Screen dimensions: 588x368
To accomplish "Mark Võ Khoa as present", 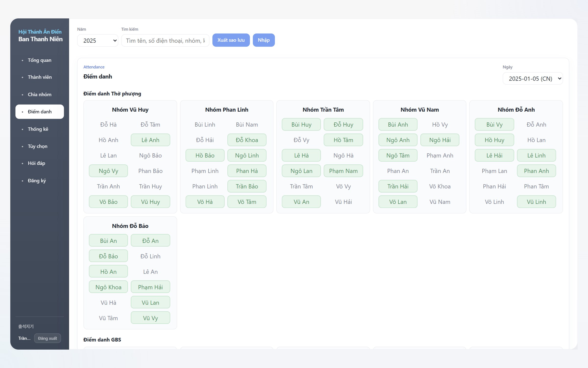I will coord(440,186).
